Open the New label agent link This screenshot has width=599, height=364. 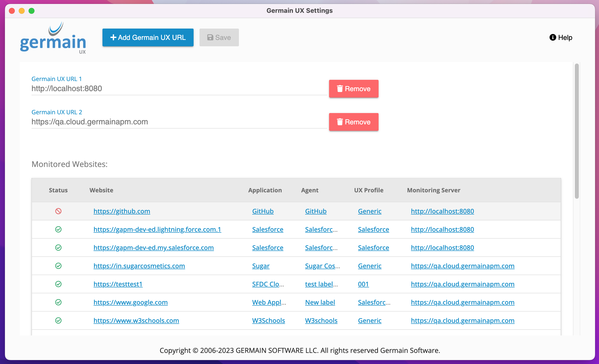coord(320,302)
